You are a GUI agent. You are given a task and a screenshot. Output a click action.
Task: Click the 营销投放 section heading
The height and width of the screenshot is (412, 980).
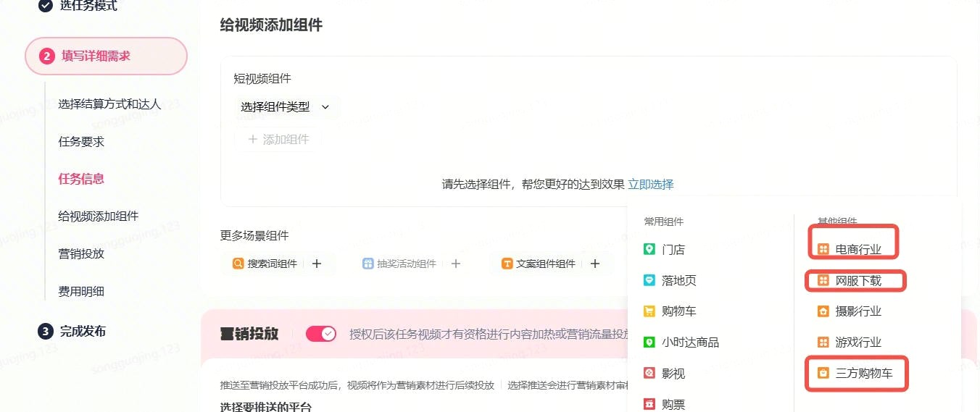click(249, 333)
